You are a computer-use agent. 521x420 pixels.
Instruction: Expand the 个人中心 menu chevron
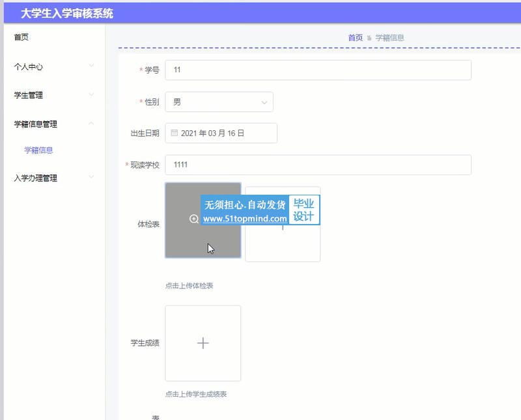pos(91,66)
